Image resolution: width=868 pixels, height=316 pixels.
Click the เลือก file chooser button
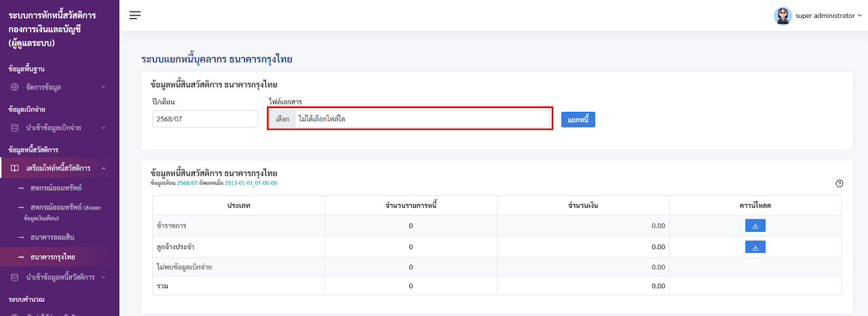coord(283,119)
